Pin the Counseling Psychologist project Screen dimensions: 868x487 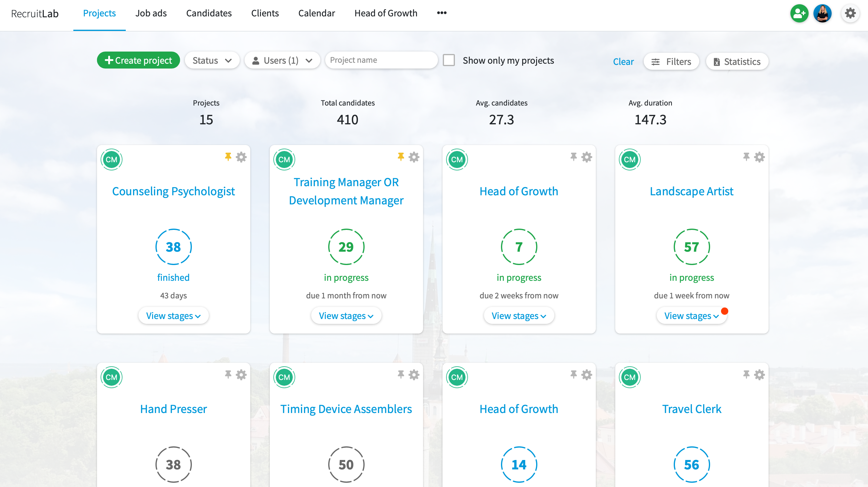point(228,156)
